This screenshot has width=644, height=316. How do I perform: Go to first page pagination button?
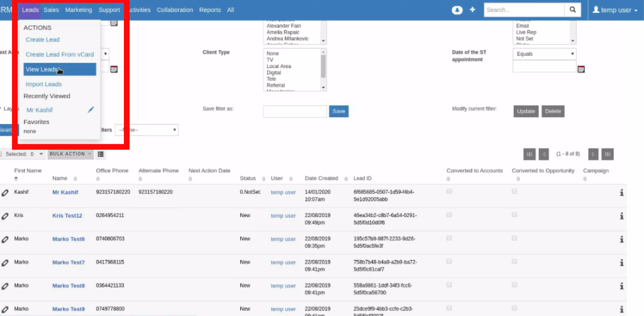click(x=530, y=154)
